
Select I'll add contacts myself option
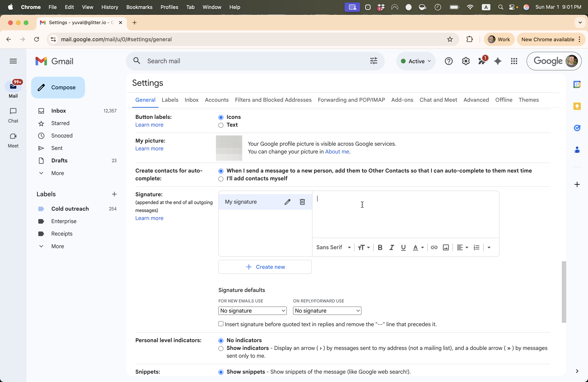pos(221,179)
